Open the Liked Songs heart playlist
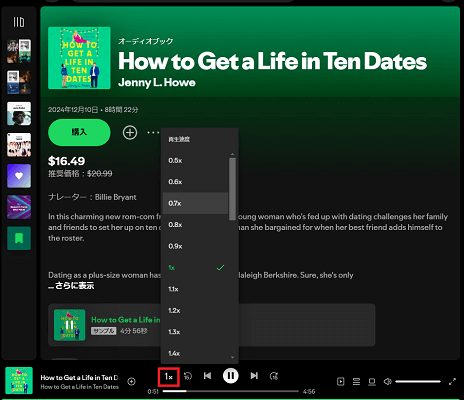Viewport: 464px width, 400px height. point(19,176)
